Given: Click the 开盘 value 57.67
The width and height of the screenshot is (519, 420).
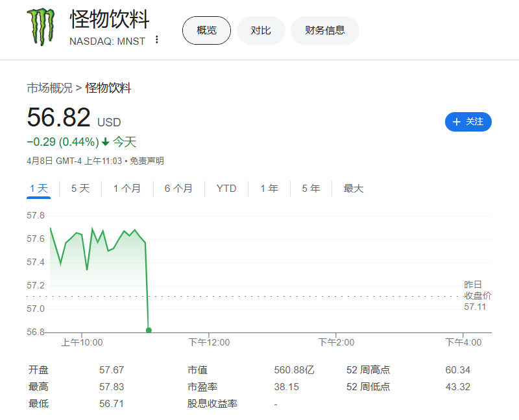Looking at the screenshot, I should (112, 369).
